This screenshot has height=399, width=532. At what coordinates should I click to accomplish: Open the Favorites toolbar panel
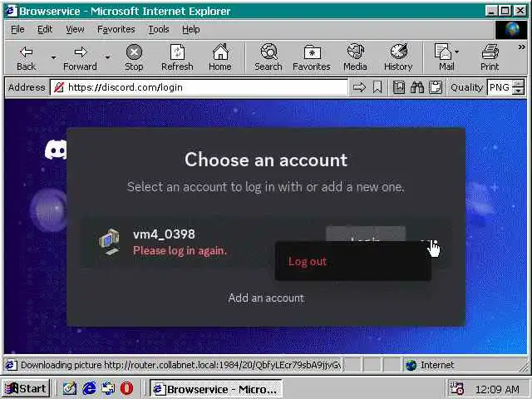coord(312,57)
